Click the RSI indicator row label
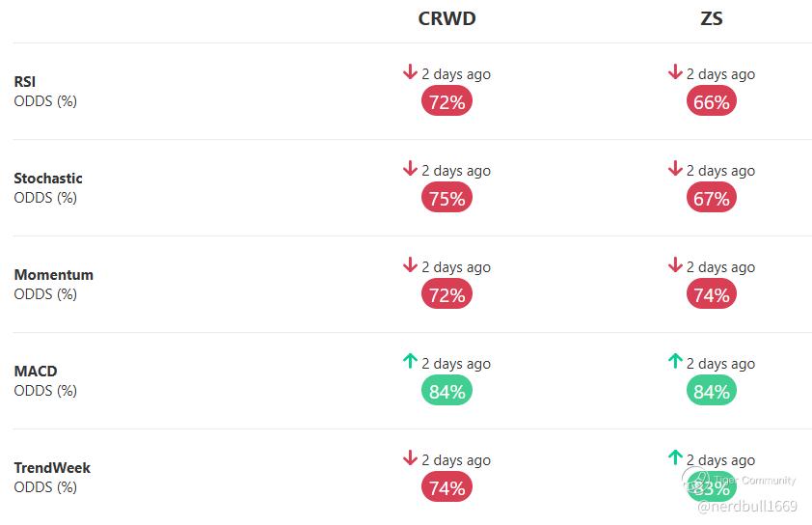 point(25,82)
